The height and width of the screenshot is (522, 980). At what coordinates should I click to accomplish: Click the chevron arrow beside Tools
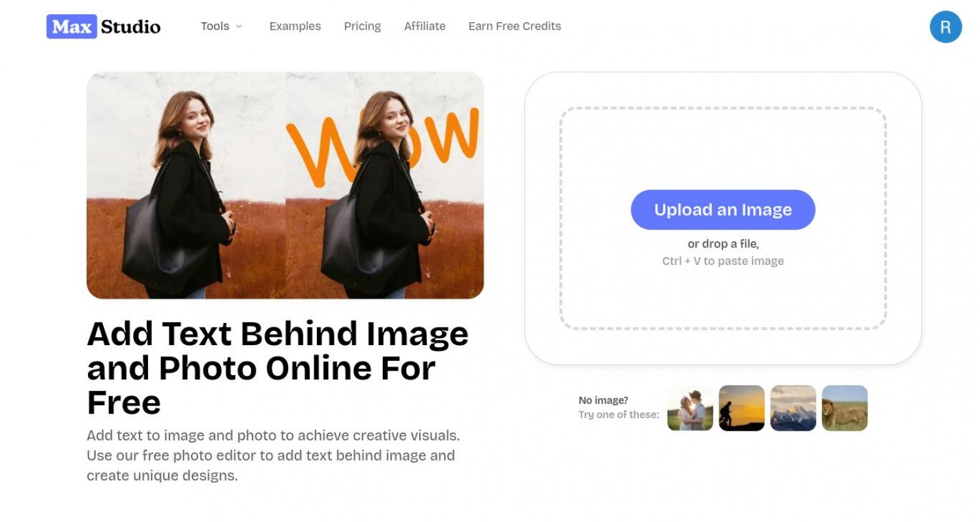click(x=239, y=27)
